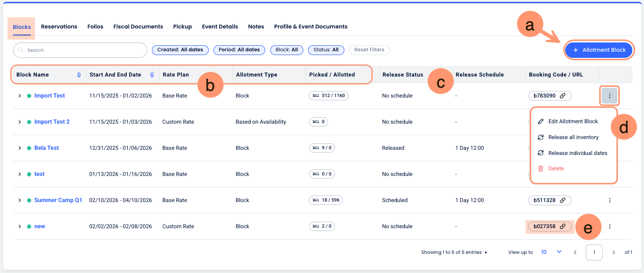644x273 pixels.
Task: Switch to the Reservations tab
Action: click(x=59, y=27)
